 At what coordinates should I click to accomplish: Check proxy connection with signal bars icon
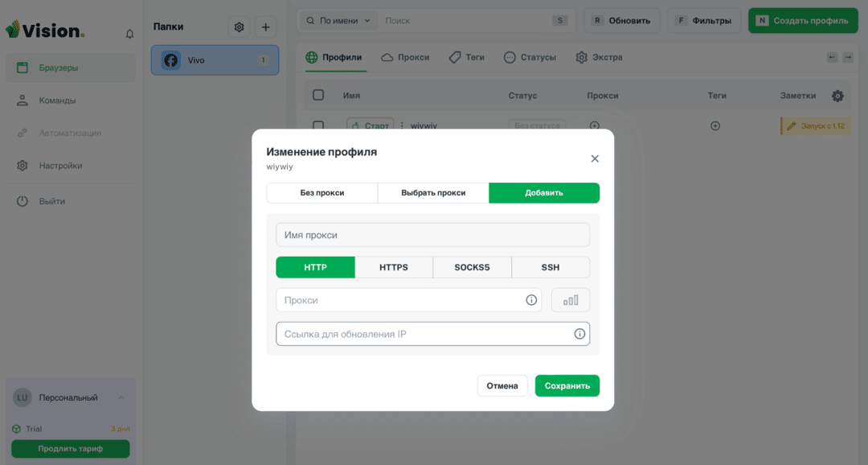click(x=571, y=300)
